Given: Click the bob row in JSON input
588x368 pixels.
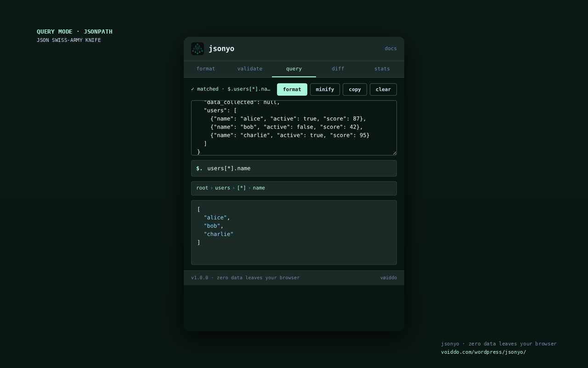Looking at the screenshot, I should (x=287, y=127).
